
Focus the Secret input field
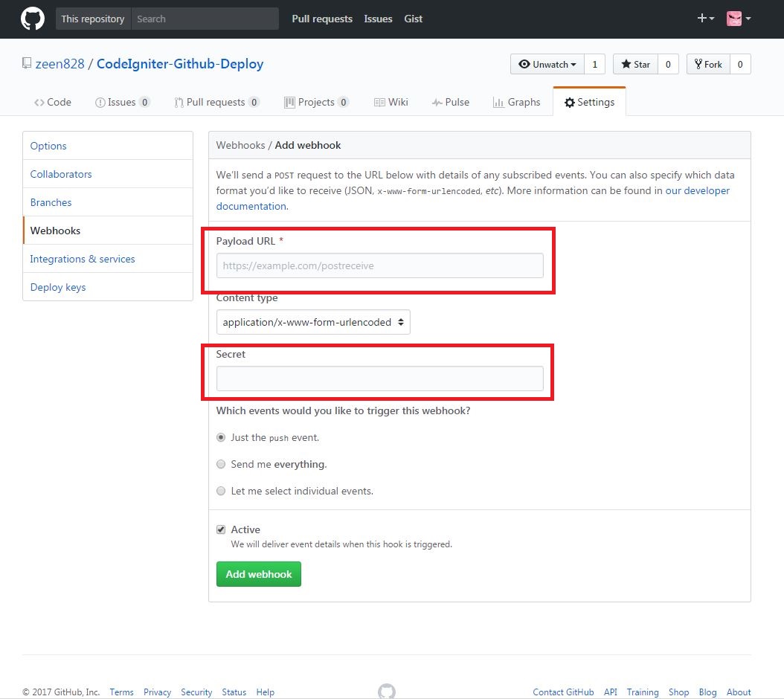(379, 379)
